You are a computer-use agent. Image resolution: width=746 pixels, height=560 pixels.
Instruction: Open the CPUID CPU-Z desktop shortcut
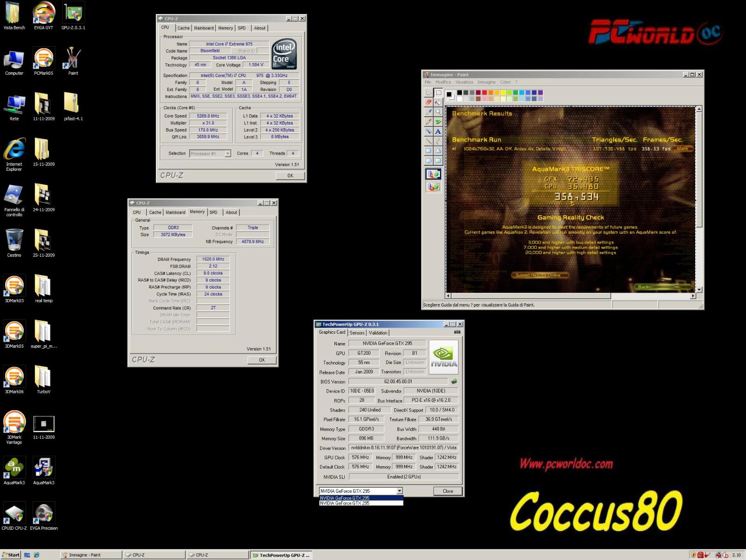(x=14, y=517)
